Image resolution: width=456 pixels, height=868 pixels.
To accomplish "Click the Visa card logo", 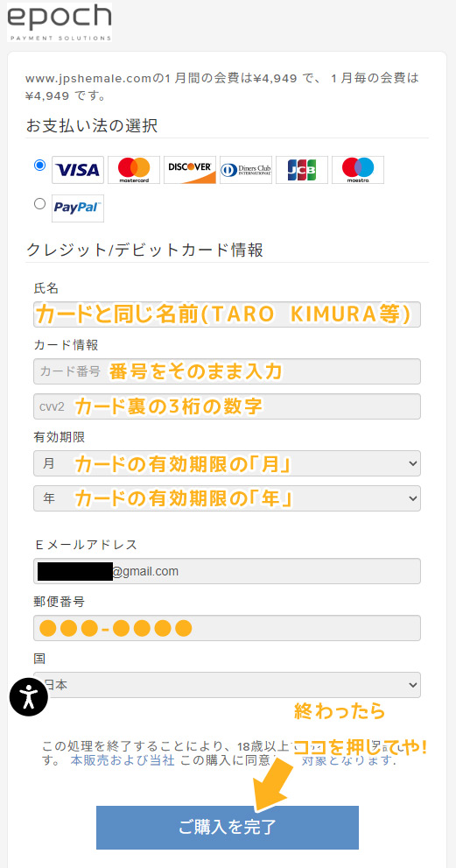I will [78, 170].
